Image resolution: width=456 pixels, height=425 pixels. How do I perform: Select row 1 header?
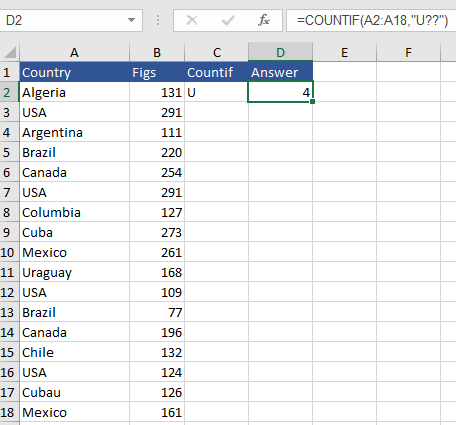(x=9, y=72)
